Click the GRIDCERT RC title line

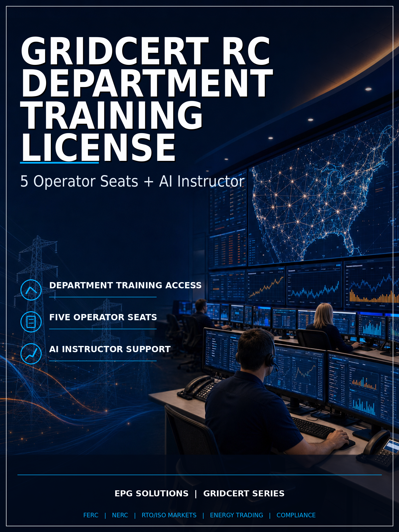[x=146, y=51]
